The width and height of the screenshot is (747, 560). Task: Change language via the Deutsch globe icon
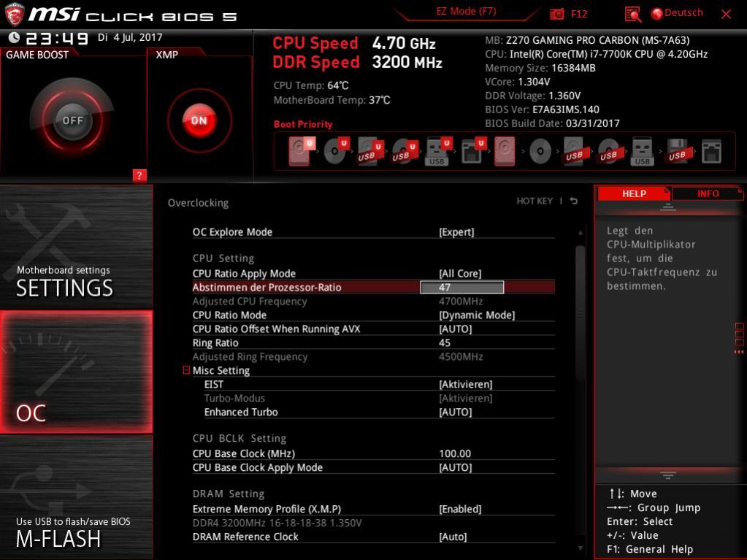[656, 14]
